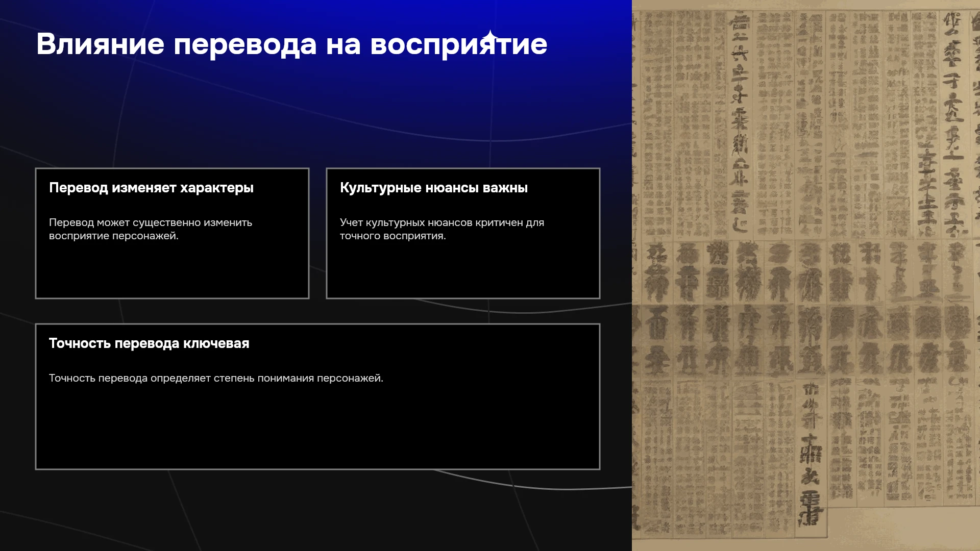Click the slide title 'Влияние перевода на восприятие'
980x551 pixels.
click(291, 44)
